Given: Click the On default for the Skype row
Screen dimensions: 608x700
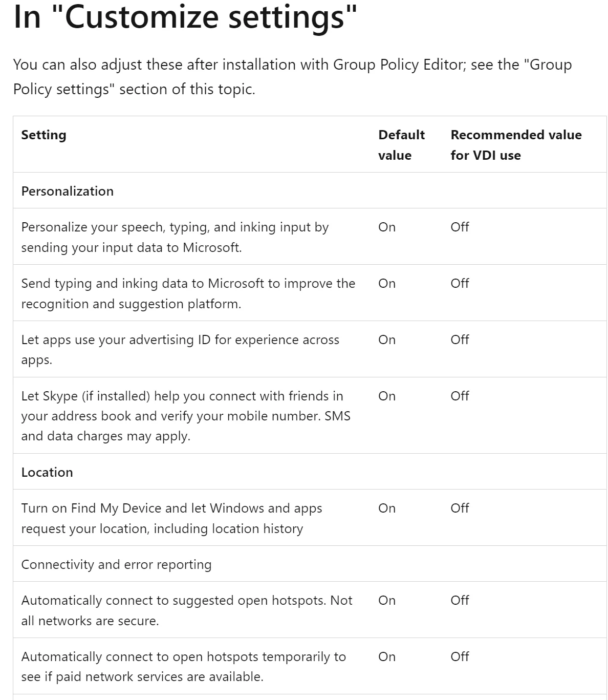Looking at the screenshot, I should [x=387, y=396].
